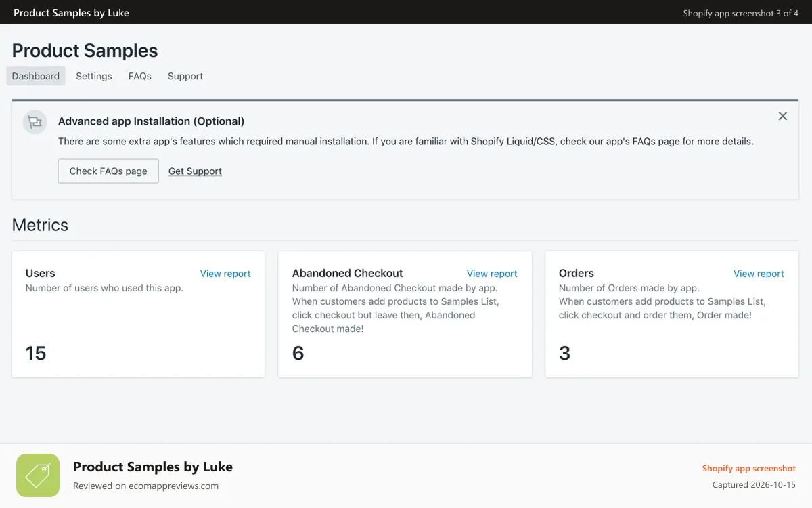
Task: Click 'Reviewed on ecomappreviews.com' text
Action: tap(145, 486)
